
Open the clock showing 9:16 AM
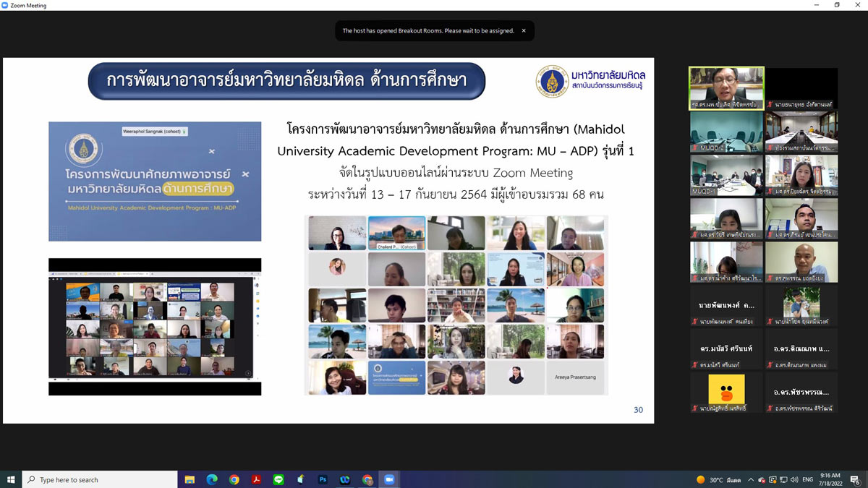coord(831,479)
